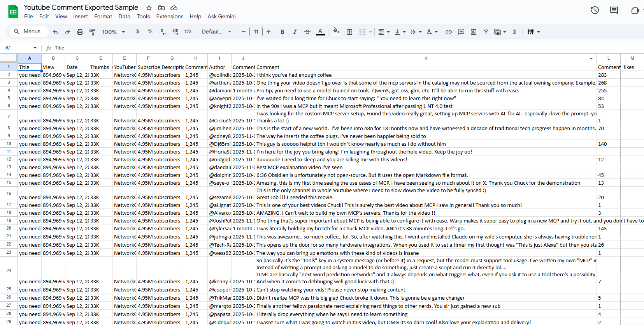Open version history clock icon
The height and width of the screenshot is (325, 644).
coord(595,10)
